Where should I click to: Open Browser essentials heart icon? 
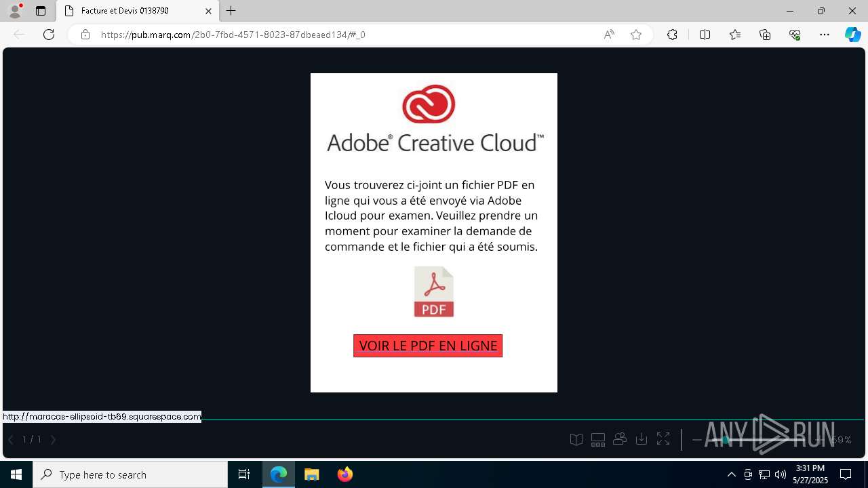click(795, 35)
